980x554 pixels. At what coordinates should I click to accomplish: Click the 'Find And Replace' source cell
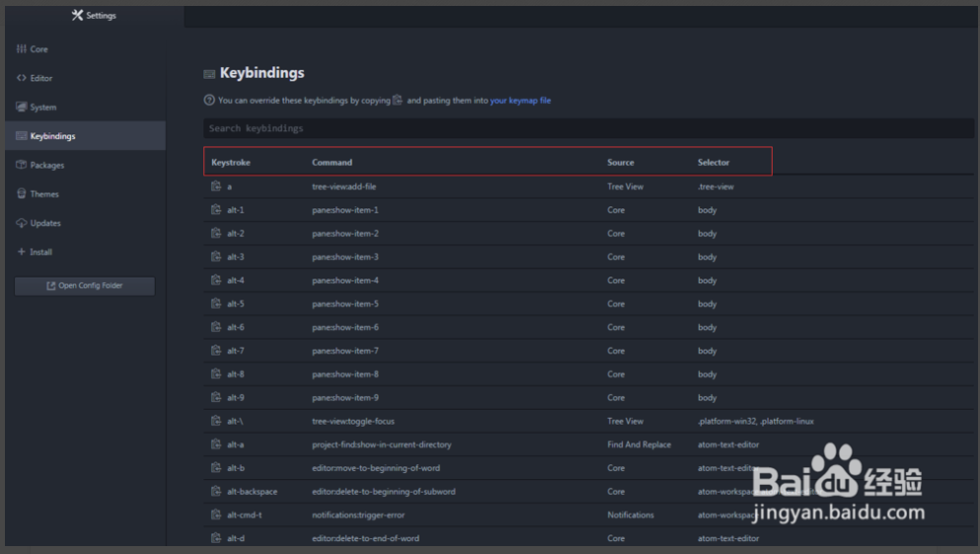click(639, 444)
